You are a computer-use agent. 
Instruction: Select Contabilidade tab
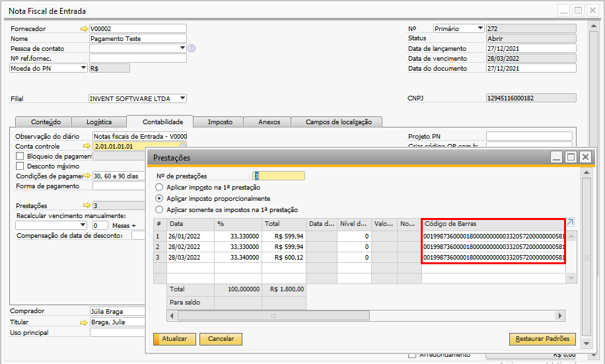click(160, 122)
